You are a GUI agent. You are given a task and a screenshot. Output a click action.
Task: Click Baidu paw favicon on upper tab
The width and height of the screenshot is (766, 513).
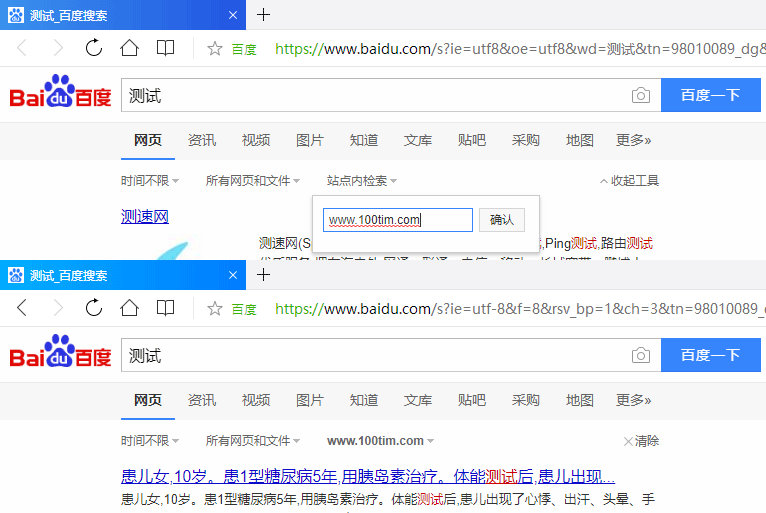pos(16,15)
